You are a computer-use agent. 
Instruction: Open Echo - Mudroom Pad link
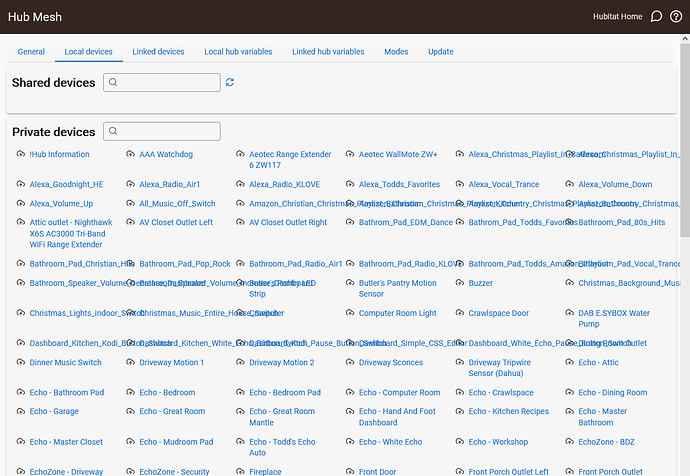[x=176, y=442]
